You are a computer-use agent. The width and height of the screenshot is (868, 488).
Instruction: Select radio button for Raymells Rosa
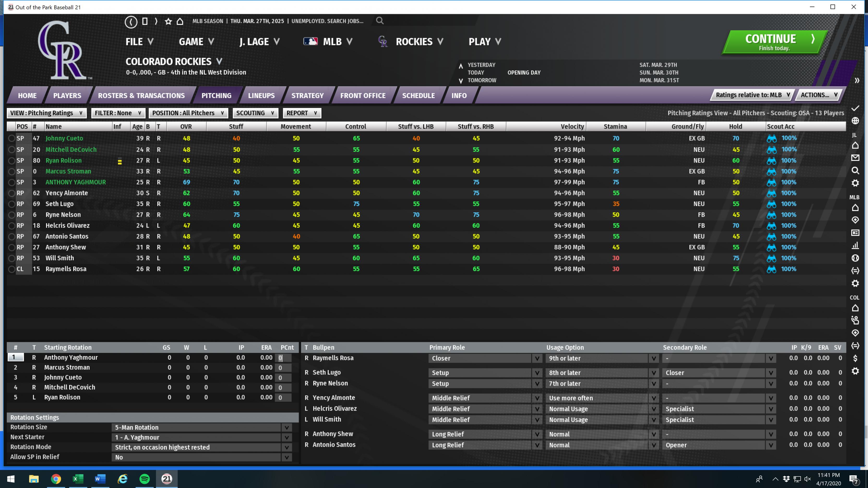click(11, 269)
